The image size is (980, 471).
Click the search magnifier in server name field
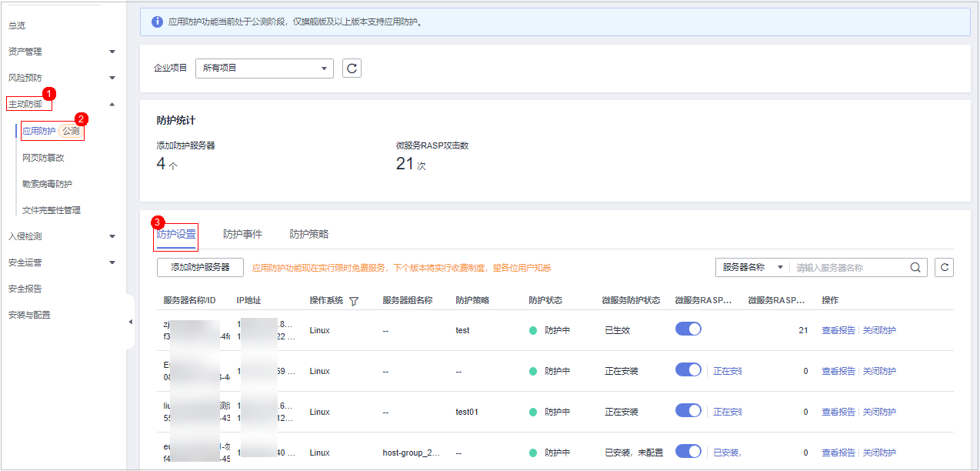coord(915,267)
